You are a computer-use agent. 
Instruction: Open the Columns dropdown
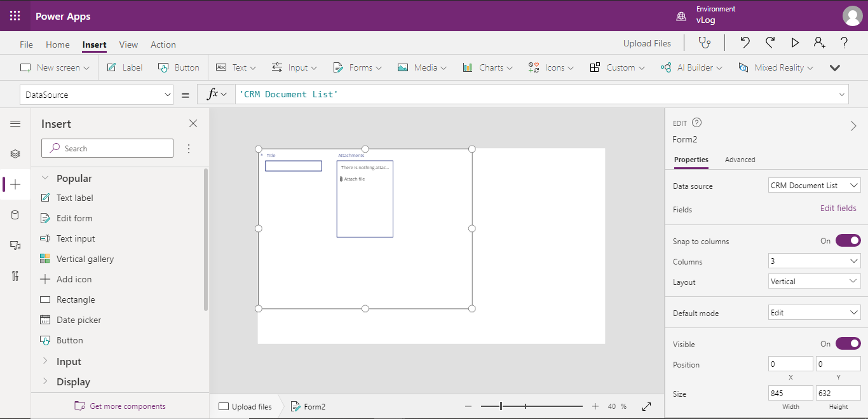814,261
